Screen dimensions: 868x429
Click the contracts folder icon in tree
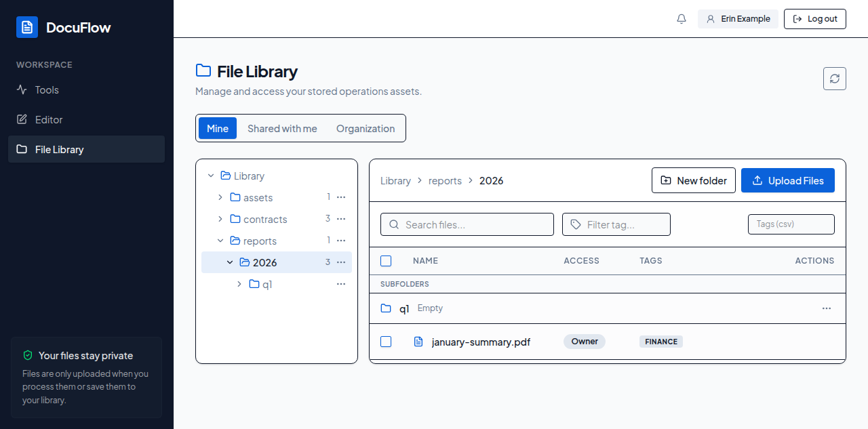pos(235,219)
